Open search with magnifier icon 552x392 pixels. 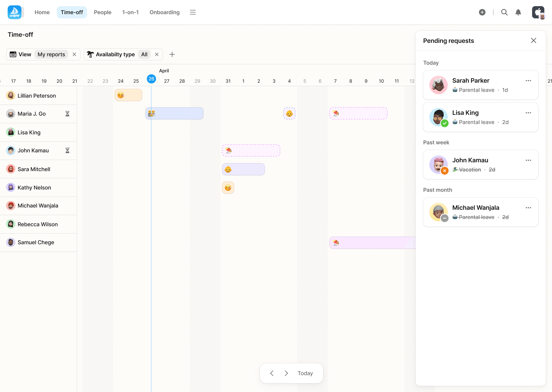pyautogui.click(x=504, y=12)
